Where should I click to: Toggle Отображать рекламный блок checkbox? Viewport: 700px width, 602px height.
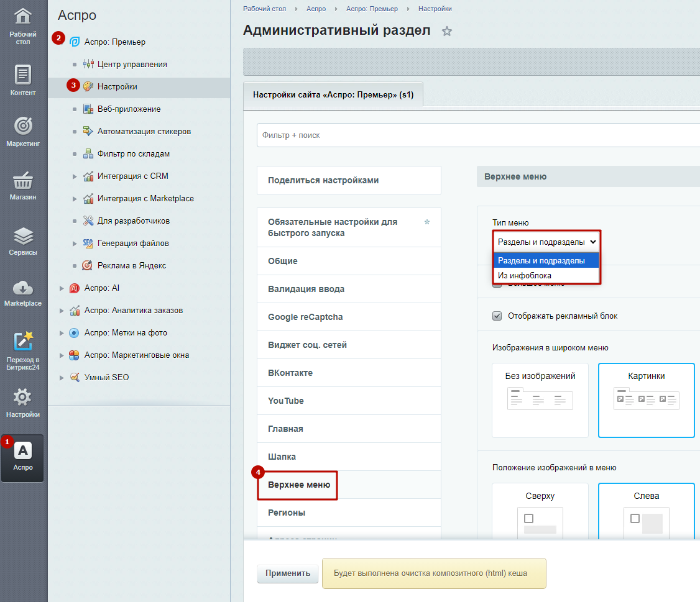click(497, 316)
